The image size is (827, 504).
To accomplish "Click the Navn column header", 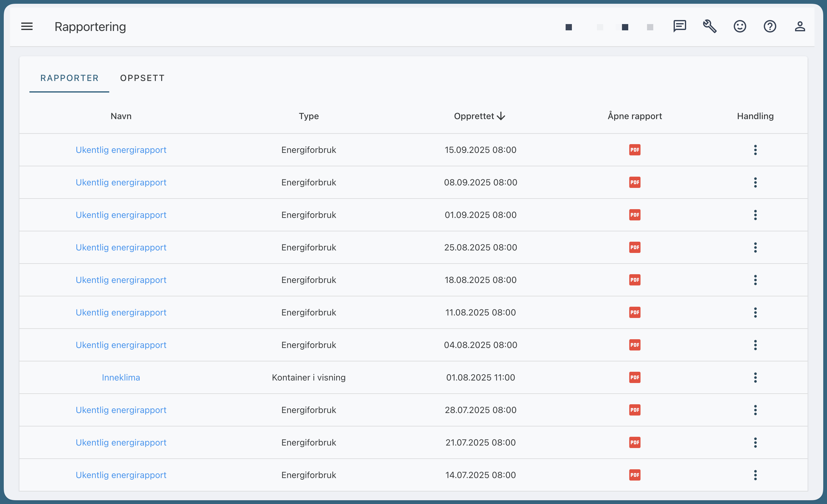I will click(x=121, y=116).
